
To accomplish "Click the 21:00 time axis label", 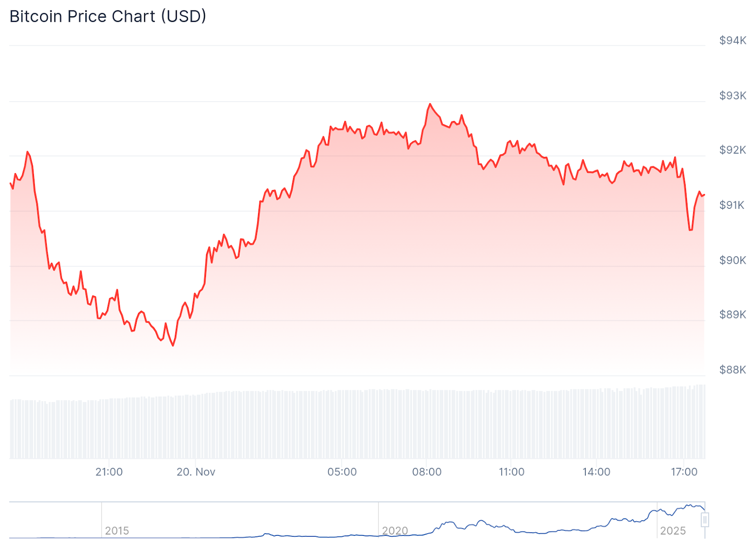I will click(x=109, y=472).
